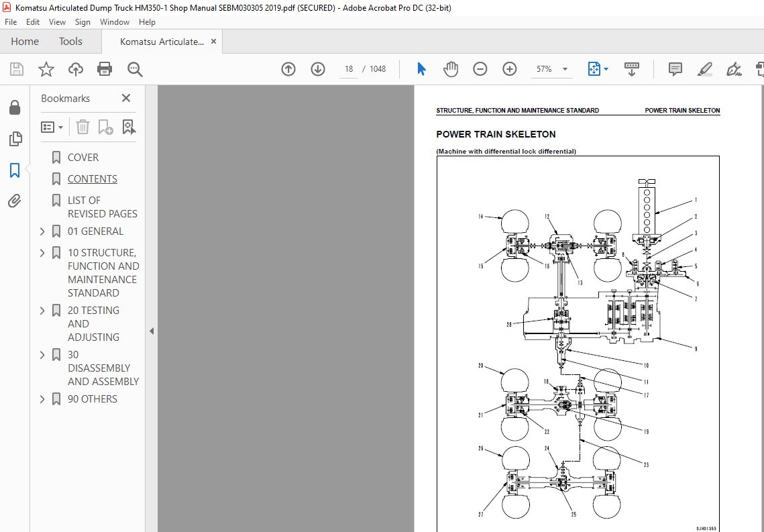Open bookmarks options list menu
The image size is (764, 532).
point(52,127)
